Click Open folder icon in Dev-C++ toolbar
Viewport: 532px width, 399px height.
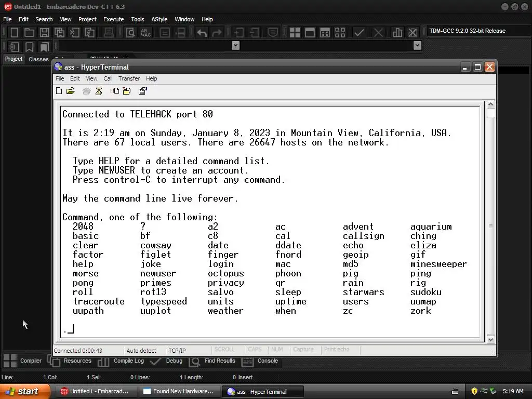coord(29,33)
